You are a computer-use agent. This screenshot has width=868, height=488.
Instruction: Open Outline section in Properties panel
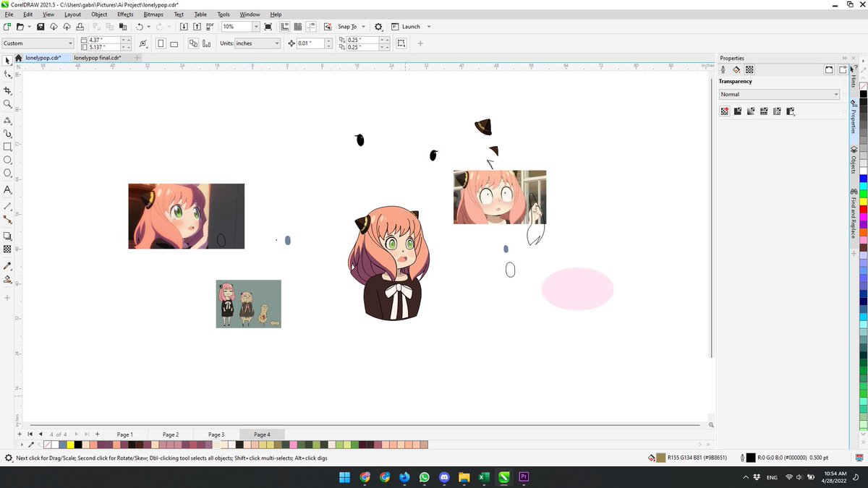(x=724, y=70)
